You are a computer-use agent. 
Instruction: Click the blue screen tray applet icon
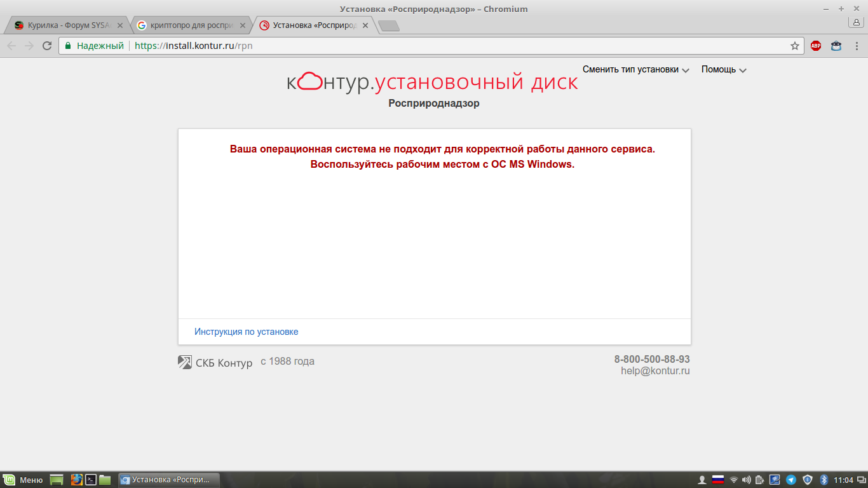coord(775,480)
